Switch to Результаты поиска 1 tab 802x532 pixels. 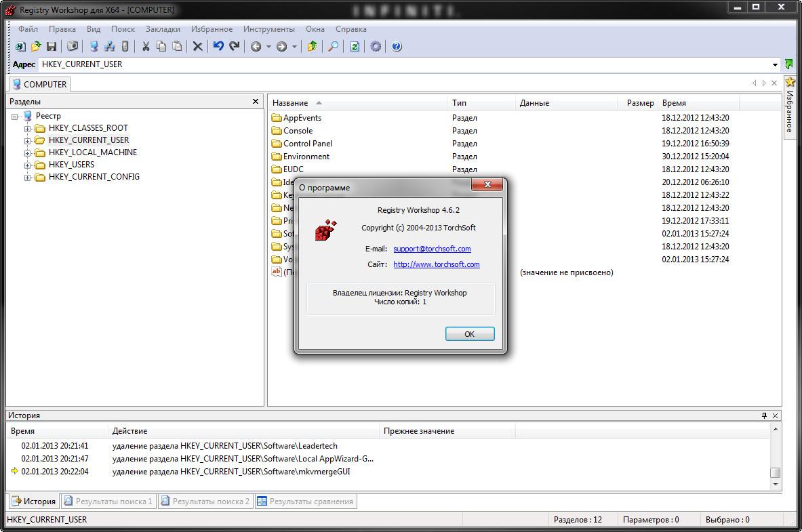[x=108, y=502]
